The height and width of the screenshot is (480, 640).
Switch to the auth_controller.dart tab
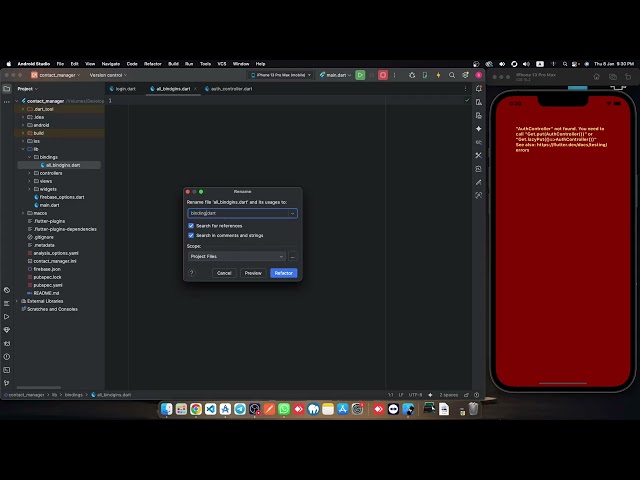click(229, 89)
